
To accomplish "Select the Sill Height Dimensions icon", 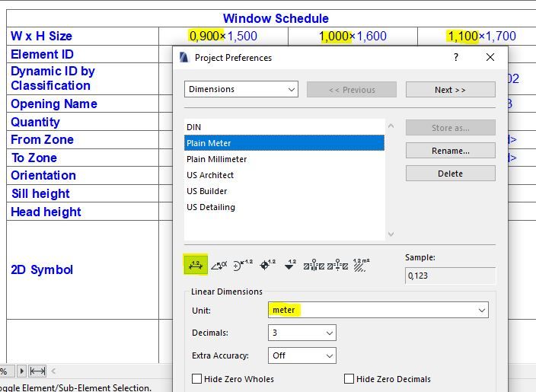I will click(337, 265).
